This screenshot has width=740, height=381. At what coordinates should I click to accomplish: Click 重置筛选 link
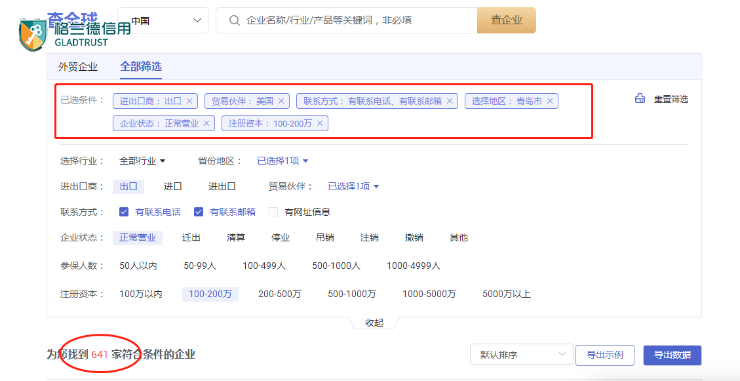(671, 99)
